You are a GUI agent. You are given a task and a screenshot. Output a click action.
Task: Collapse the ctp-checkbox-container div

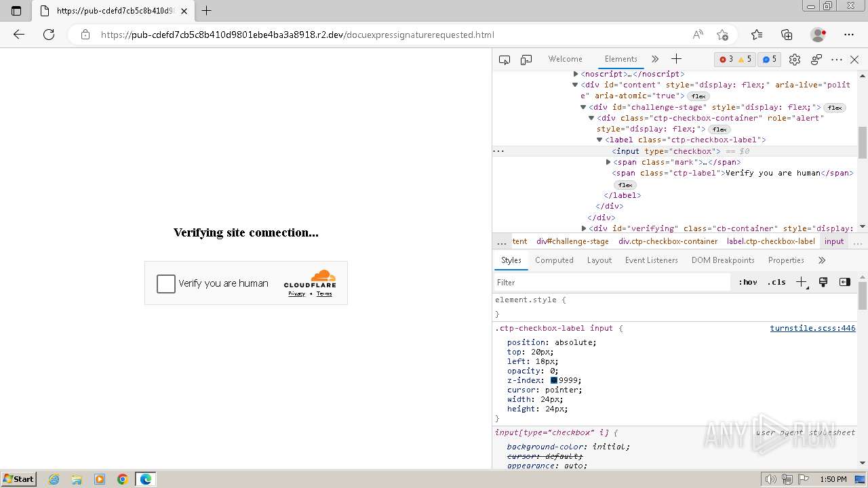click(x=591, y=118)
